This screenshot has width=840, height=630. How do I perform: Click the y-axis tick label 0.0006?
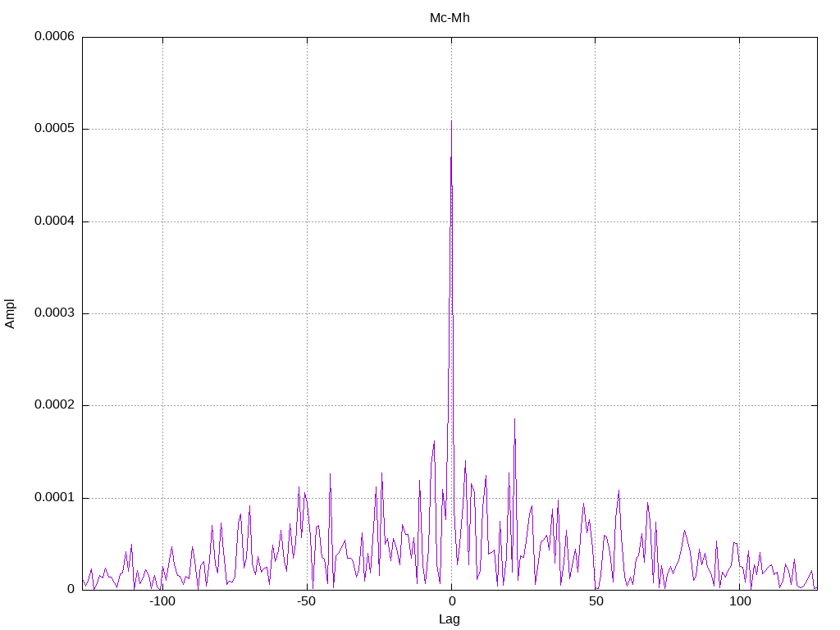click(x=55, y=36)
